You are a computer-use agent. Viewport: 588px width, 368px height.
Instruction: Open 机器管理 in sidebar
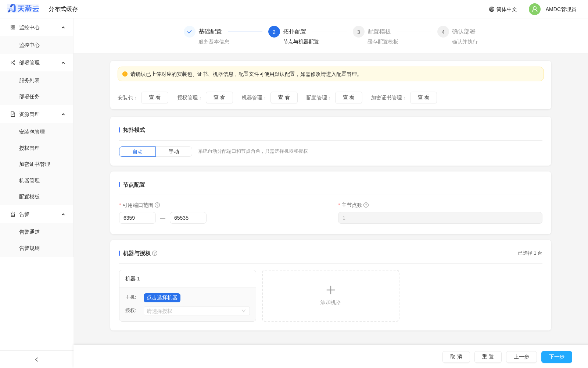(x=37, y=180)
